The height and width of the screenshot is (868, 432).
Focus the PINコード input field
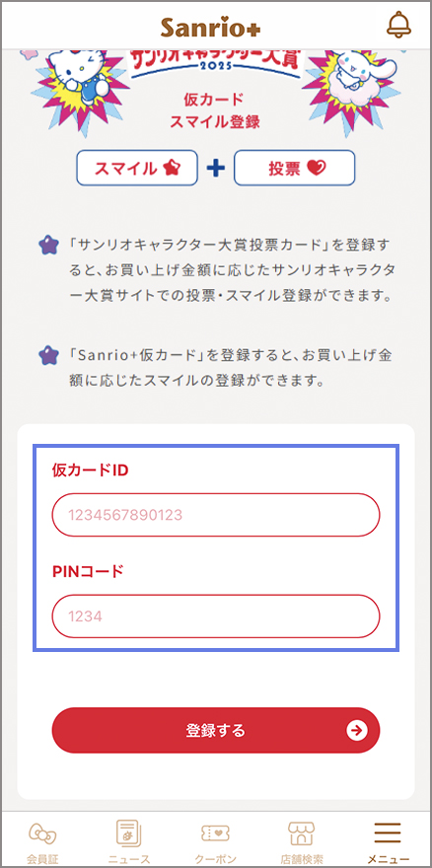pos(216,616)
